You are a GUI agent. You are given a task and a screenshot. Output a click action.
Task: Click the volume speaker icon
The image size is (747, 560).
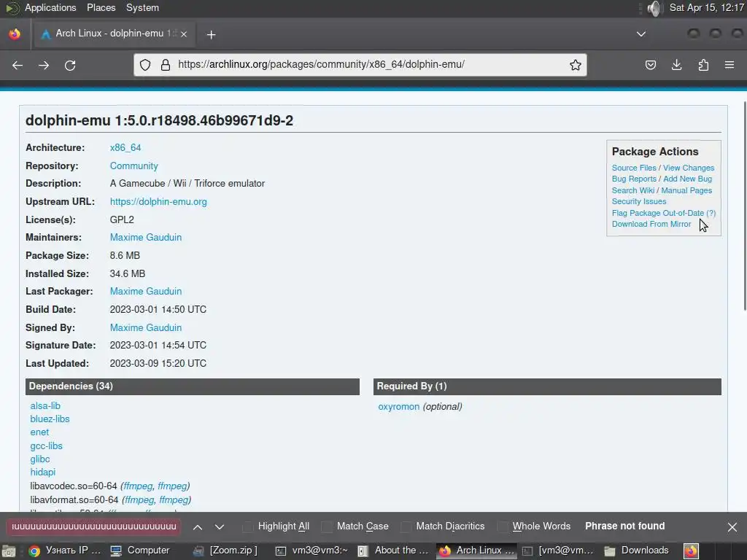coord(655,8)
